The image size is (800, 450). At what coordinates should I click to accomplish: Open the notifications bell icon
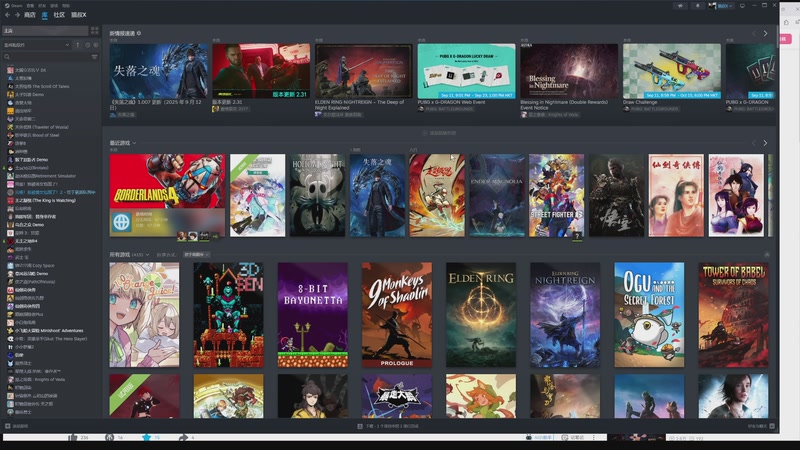697,6
